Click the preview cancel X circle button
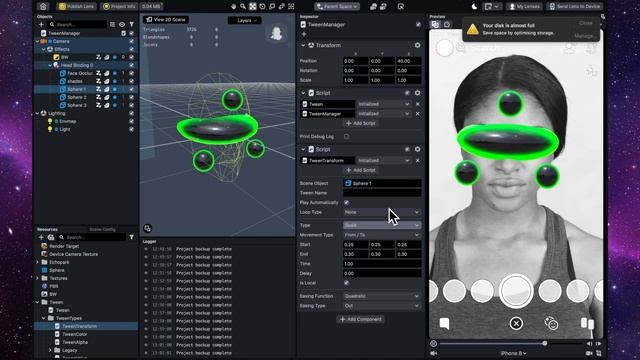640x360 pixels. (516, 324)
